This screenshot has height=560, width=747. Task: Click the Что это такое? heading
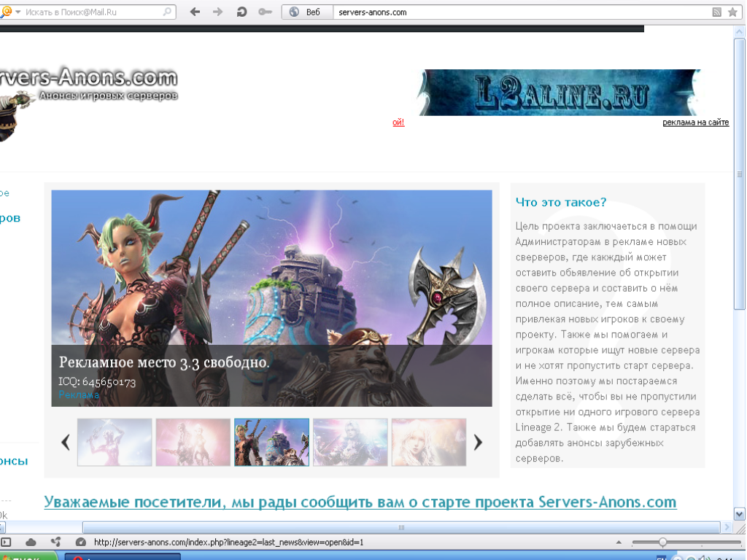click(561, 203)
